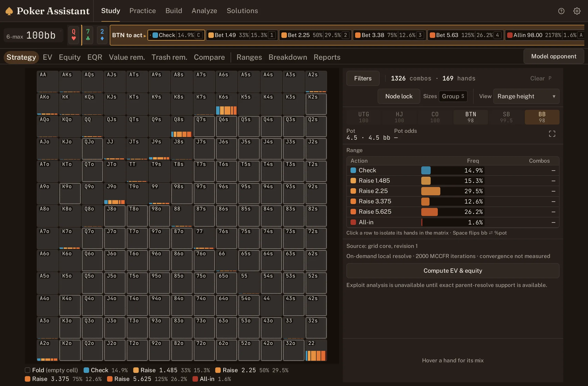Viewport: 588px width, 386px height.
Task: Click the 22 cell in hand matrix
Action: point(316,350)
